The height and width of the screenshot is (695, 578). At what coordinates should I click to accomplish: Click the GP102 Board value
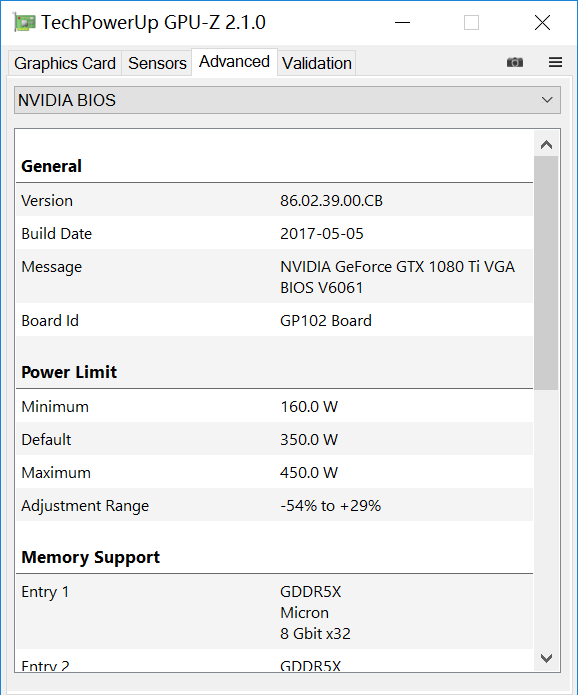326,320
